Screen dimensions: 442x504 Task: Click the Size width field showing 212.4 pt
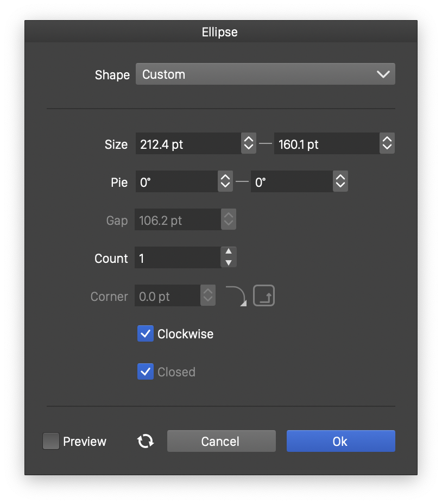tap(187, 143)
